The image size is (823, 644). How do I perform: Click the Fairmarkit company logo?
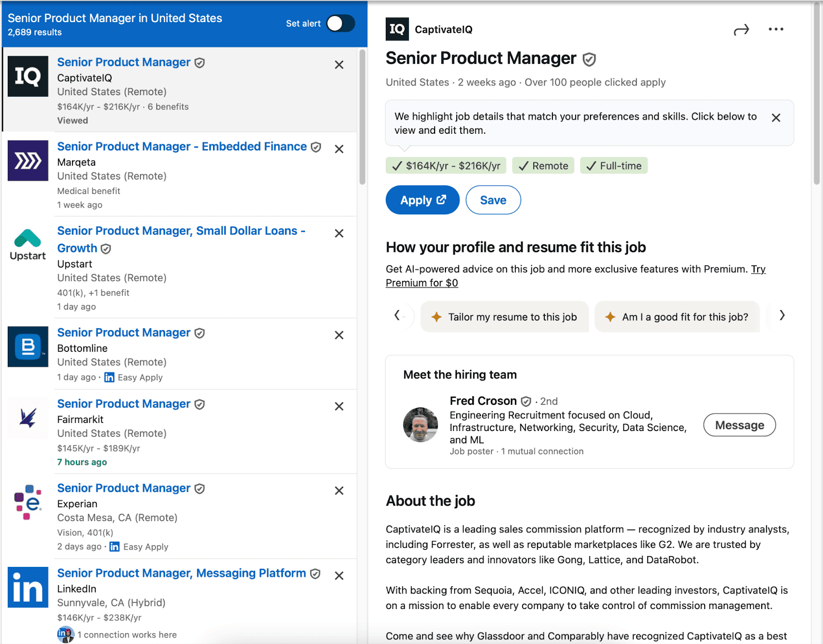click(28, 418)
